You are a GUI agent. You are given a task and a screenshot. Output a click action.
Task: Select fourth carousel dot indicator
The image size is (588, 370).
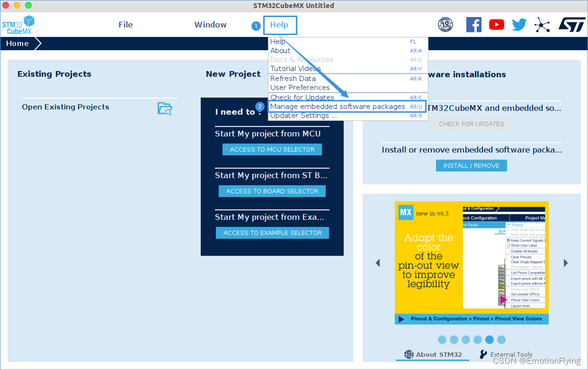478,340
